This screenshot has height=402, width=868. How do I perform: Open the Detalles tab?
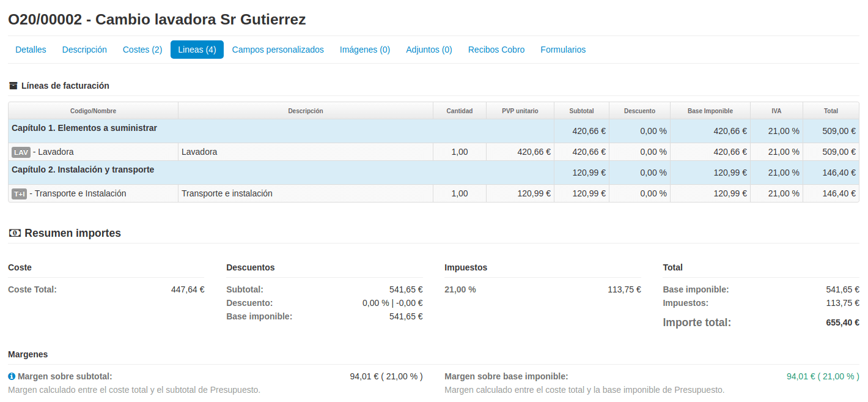[31, 50]
